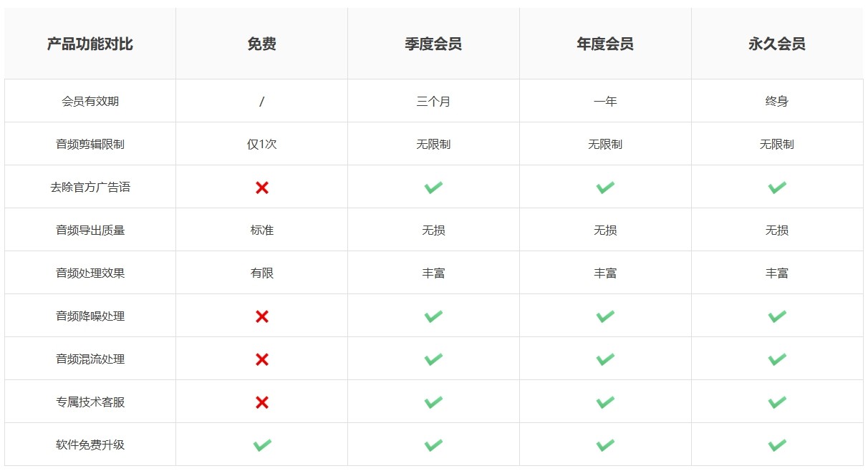Click green check for 音频混流处理 under 年度会员
This screenshot has width=868, height=471.
[605, 359]
